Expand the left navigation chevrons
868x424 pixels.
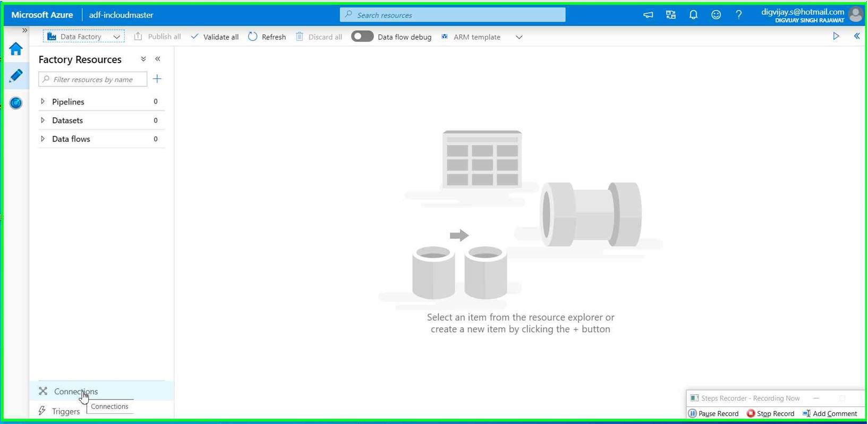[24, 31]
